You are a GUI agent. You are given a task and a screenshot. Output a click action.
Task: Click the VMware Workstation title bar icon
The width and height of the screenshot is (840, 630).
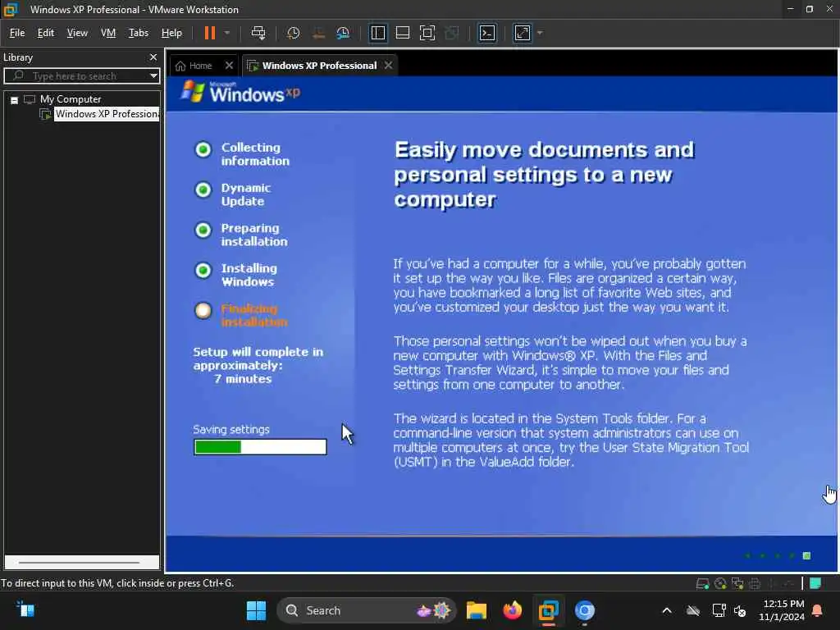point(11,9)
